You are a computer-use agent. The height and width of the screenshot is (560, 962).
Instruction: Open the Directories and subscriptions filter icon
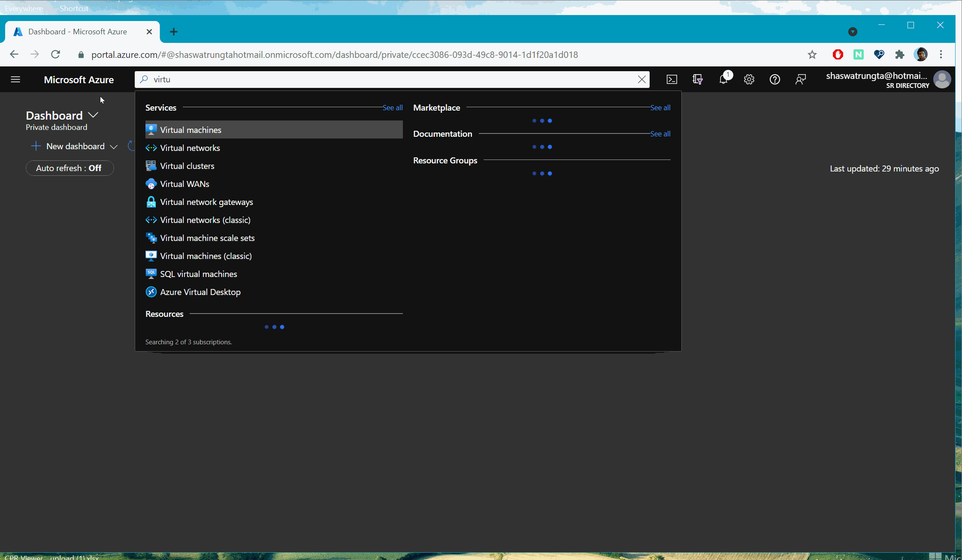[x=698, y=79]
